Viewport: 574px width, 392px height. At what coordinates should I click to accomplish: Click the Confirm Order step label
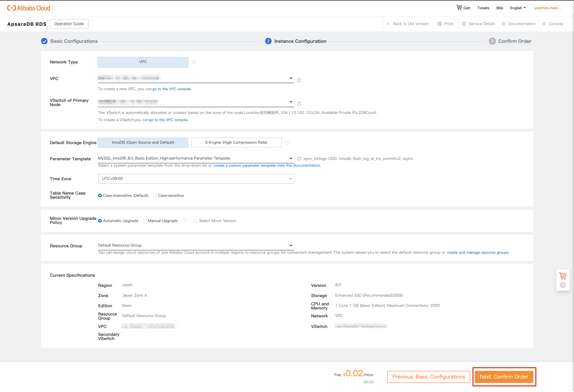[515, 41]
